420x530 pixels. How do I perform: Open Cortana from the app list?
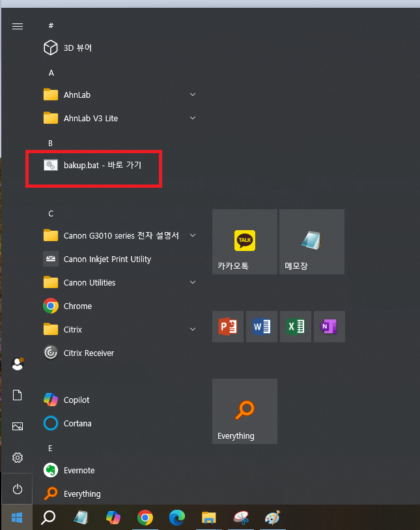click(68, 423)
